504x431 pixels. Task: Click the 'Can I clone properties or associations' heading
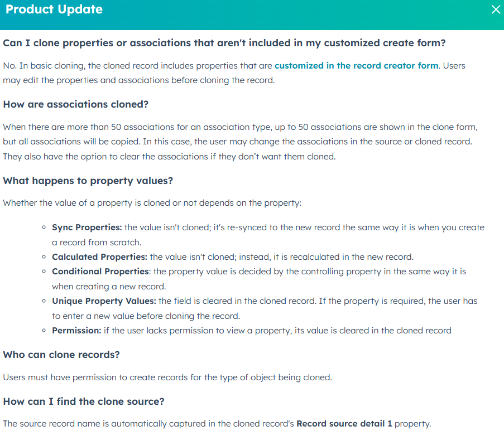224,43
